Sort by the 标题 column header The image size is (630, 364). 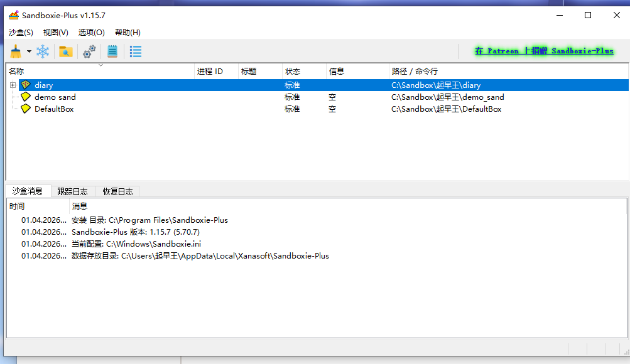click(x=261, y=71)
